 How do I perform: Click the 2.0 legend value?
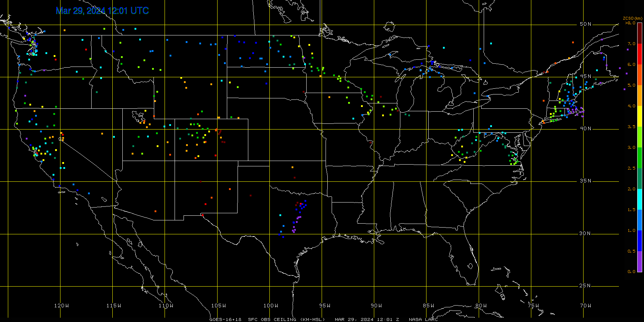tap(631, 189)
